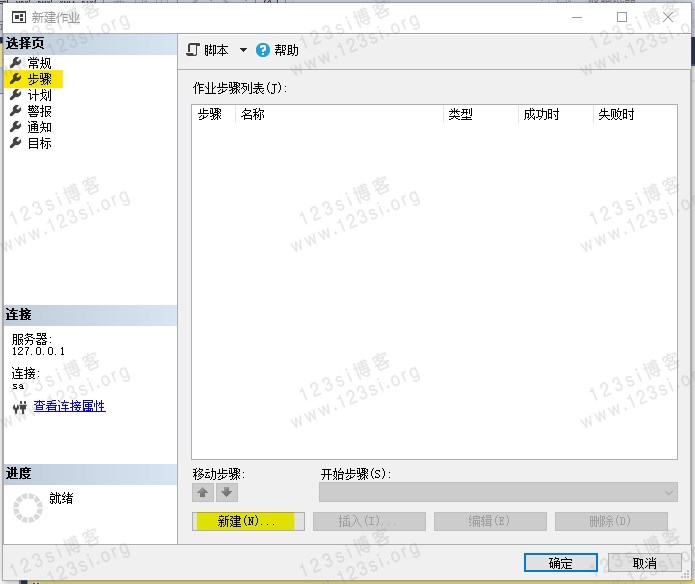Screen dimensions: 695x584
Task: Click the 新建(N)... button
Action: tap(248, 522)
